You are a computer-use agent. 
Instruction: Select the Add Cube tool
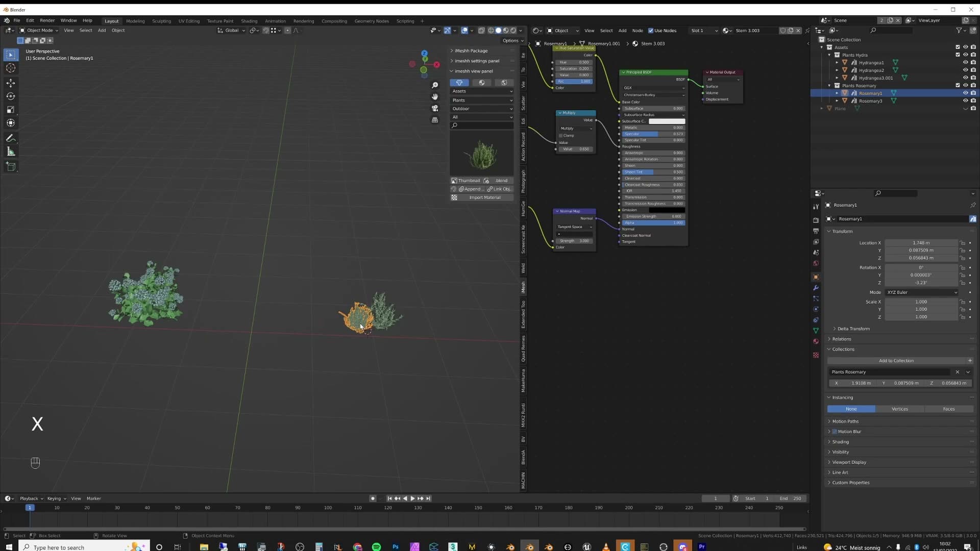(x=11, y=166)
